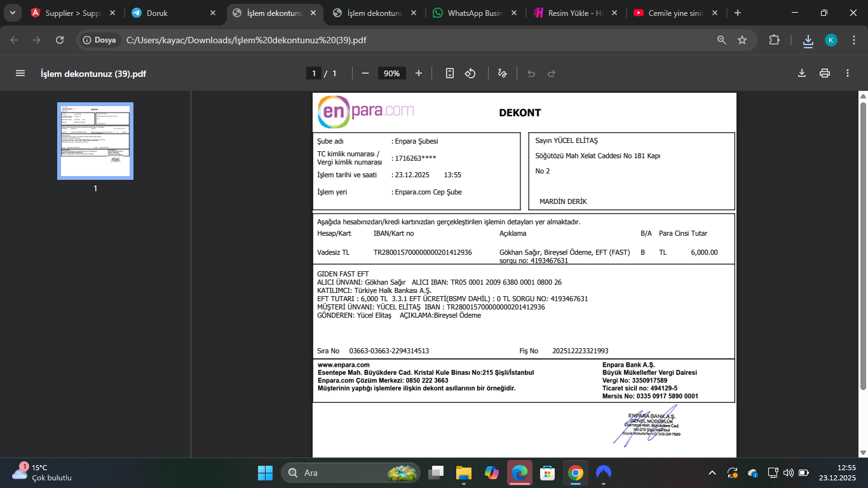
Task: Click the DEKONT heading
Action: point(520,112)
